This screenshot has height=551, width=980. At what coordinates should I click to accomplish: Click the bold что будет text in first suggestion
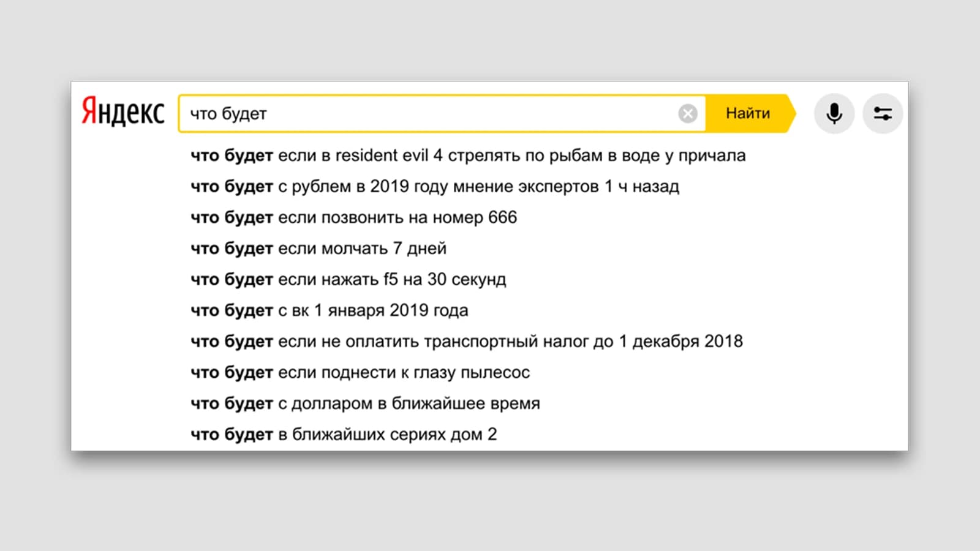pyautogui.click(x=230, y=156)
